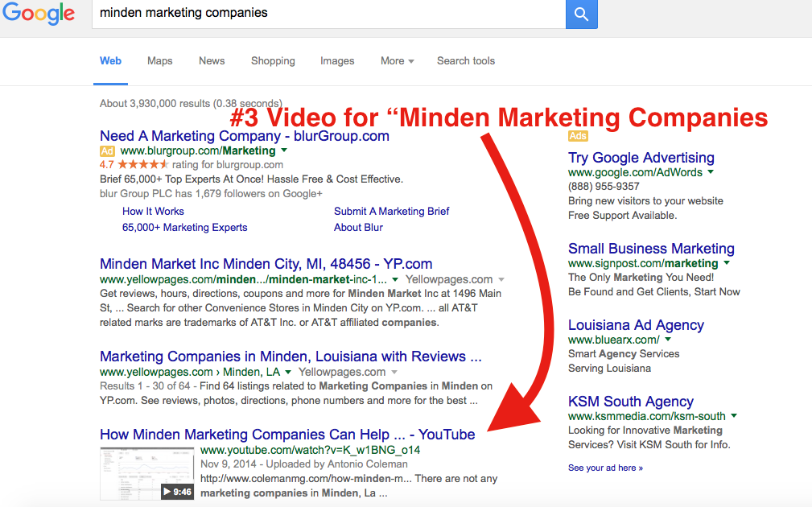
Task: Expand gray arrow beside first Yellowpages.com label
Action: [501, 279]
